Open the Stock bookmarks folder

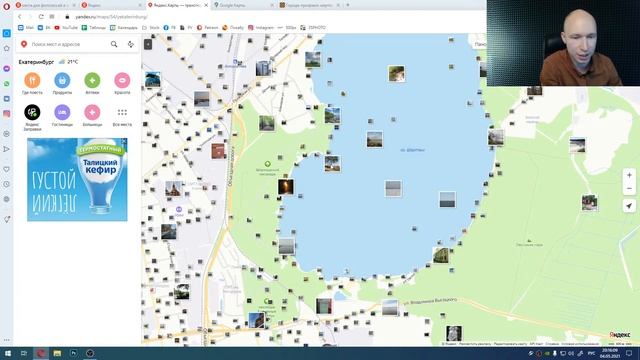(151, 28)
